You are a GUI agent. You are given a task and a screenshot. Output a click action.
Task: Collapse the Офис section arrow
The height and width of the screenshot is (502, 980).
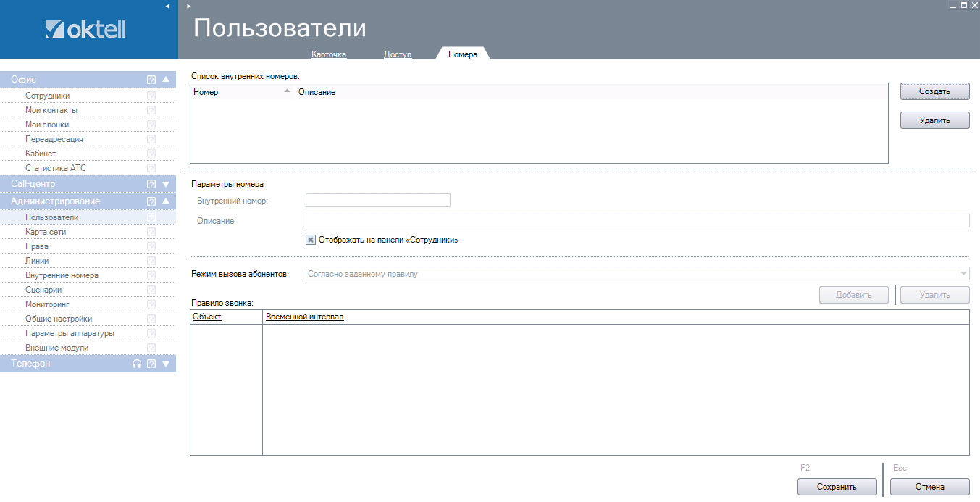pyautogui.click(x=166, y=80)
